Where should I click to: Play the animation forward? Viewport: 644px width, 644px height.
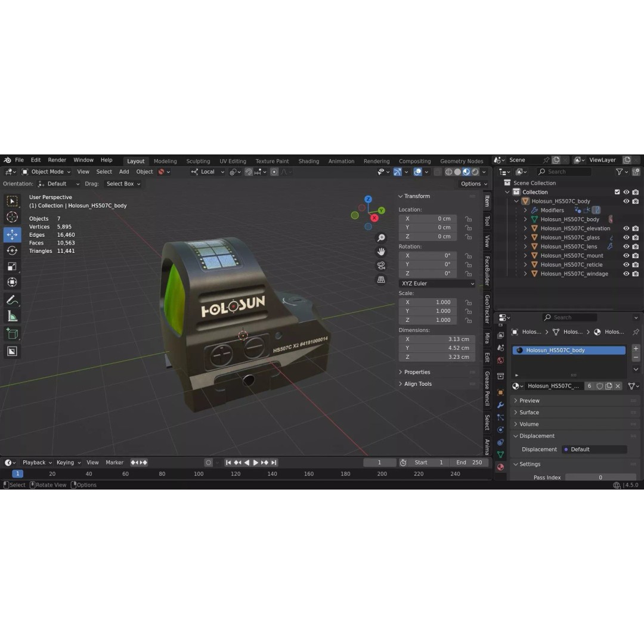(255, 463)
